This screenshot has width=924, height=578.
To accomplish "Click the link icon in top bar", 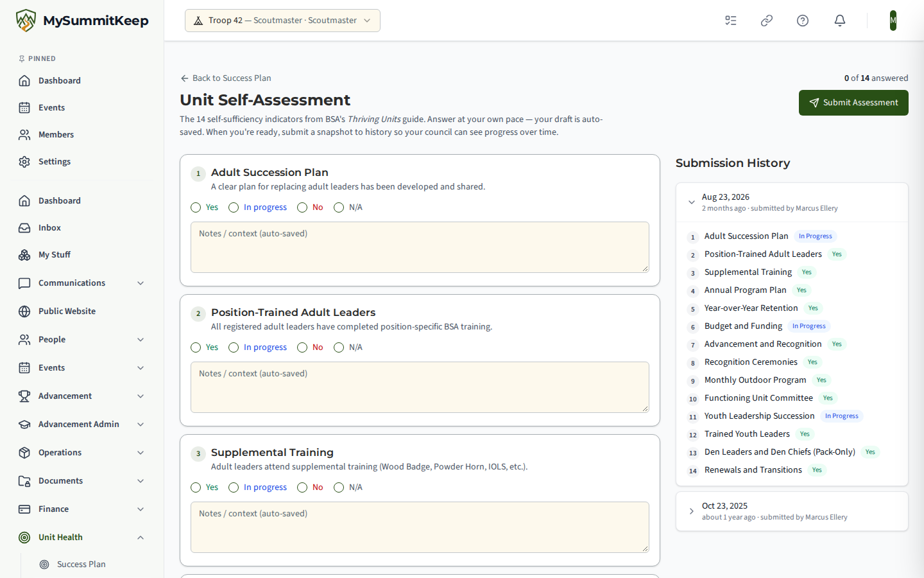I will (767, 21).
